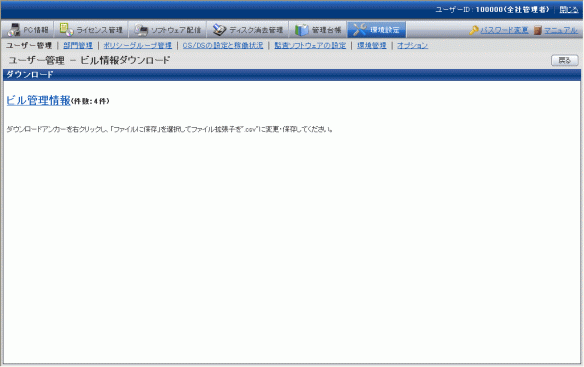Screen dimensions: 584x367
Task: Click the ディスク消去管理 disk icon
Action: (x=219, y=30)
